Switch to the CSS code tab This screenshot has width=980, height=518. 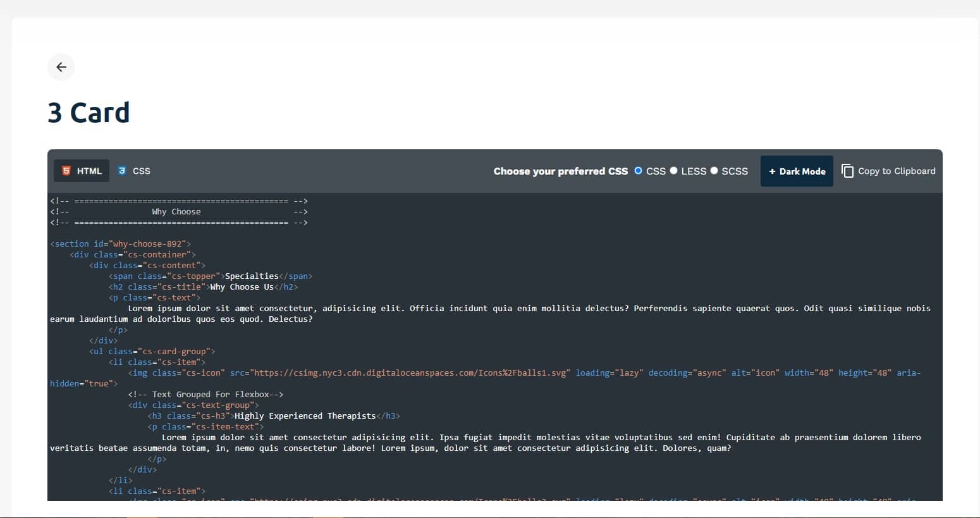coord(134,171)
